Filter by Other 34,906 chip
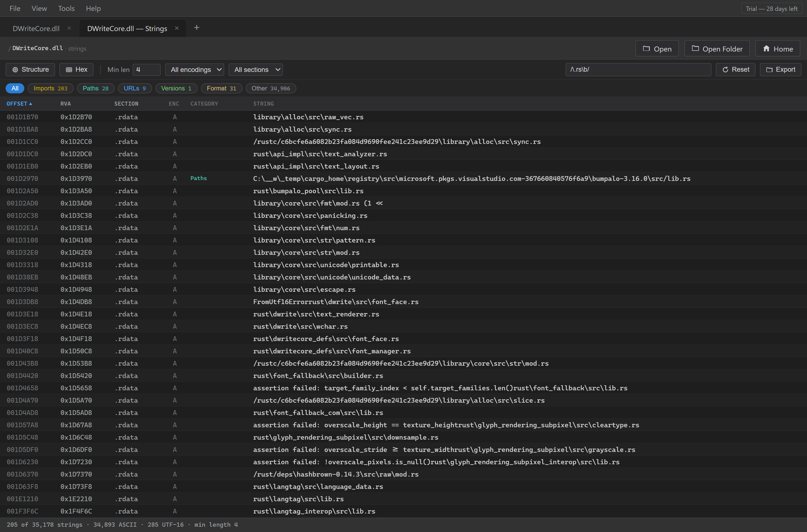This screenshot has width=807, height=532. point(271,88)
